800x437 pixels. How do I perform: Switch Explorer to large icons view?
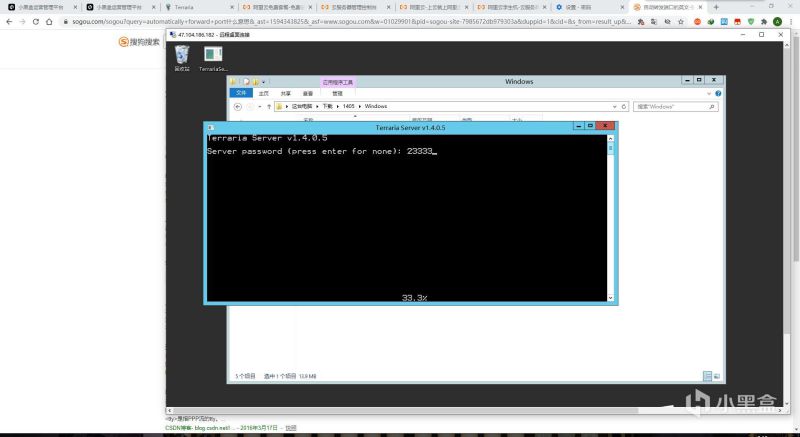point(716,376)
